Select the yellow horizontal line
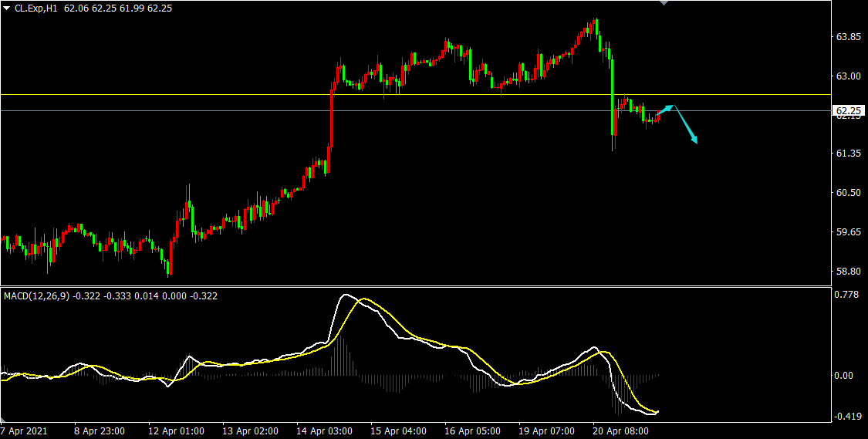Image resolution: width=868 pixels, height=439 pixels. click(231, 95)
